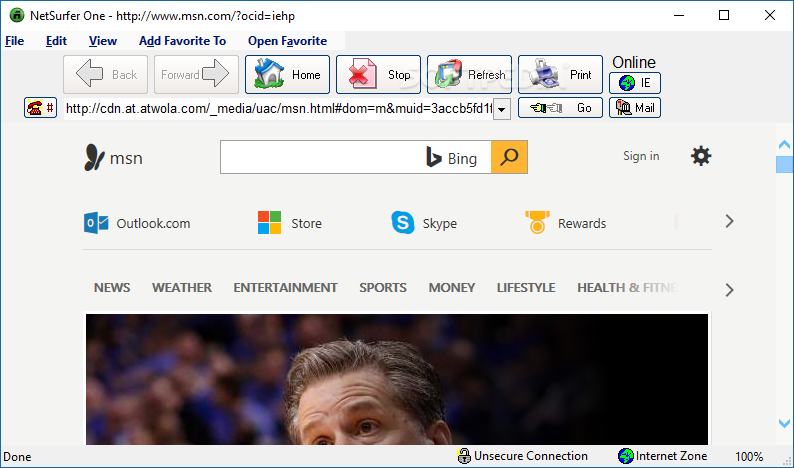Click the msn butterfly logo
The height and width of the screenshot is (468, 794).
coord(113,158)
